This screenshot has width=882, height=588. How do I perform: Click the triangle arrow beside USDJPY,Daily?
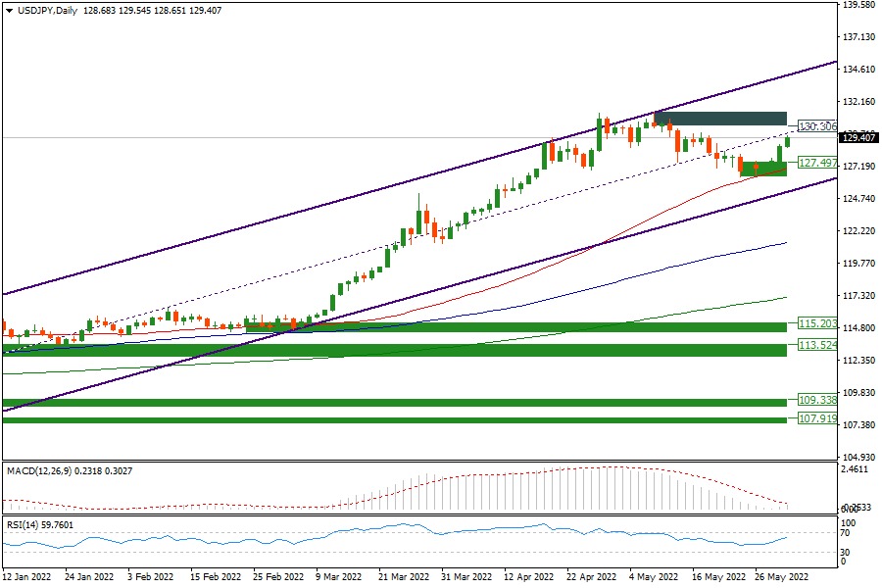9,9
